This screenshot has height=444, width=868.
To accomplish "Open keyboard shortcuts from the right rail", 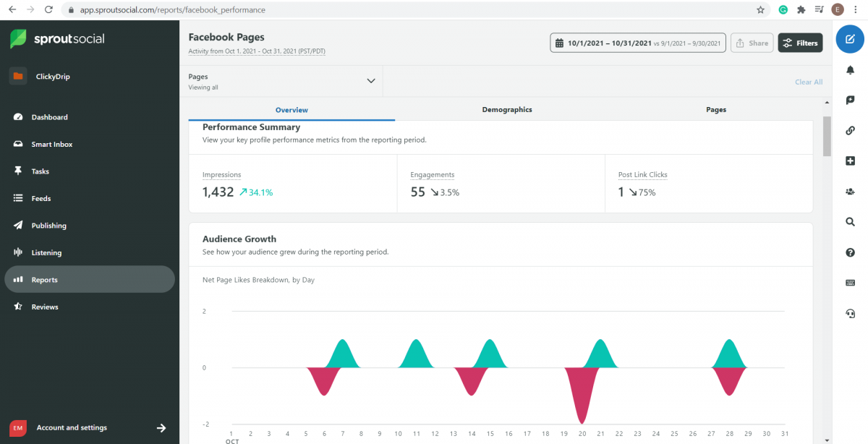I will (x=850, y=282).
